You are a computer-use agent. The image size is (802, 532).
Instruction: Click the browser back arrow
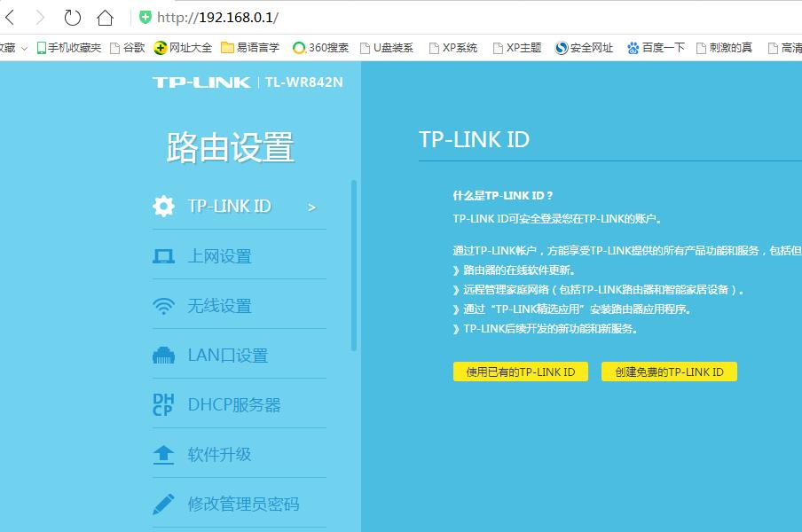(10, 18)
